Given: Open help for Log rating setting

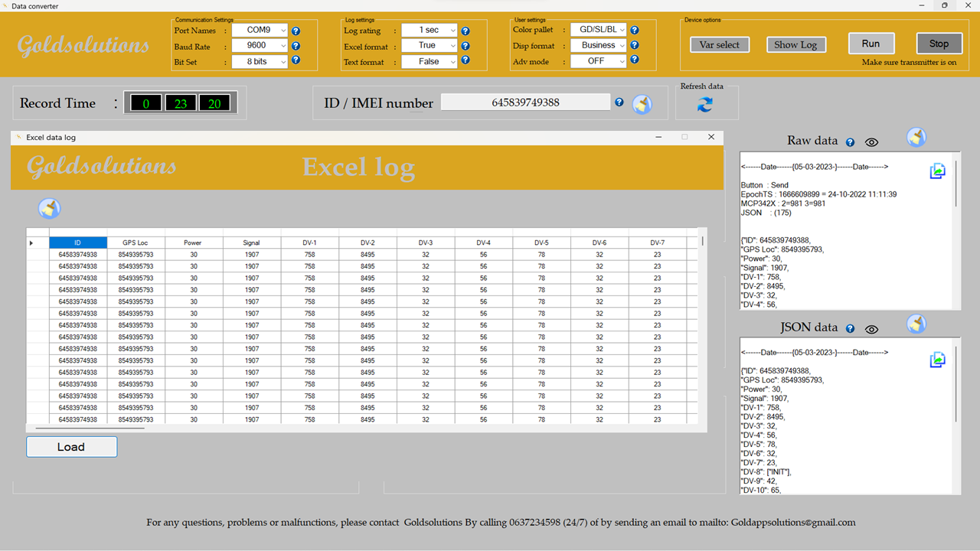Looking at the screenshot, I should coord(465,31).
